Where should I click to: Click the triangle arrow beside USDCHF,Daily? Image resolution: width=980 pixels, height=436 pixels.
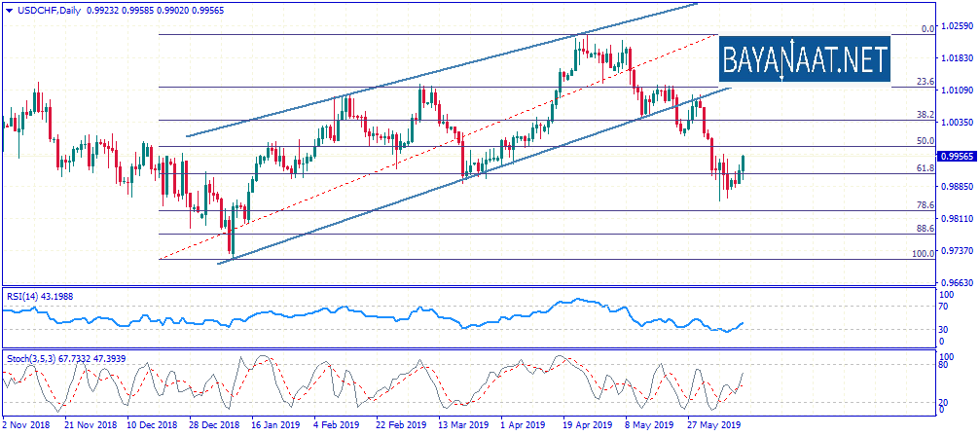(8, 9)
